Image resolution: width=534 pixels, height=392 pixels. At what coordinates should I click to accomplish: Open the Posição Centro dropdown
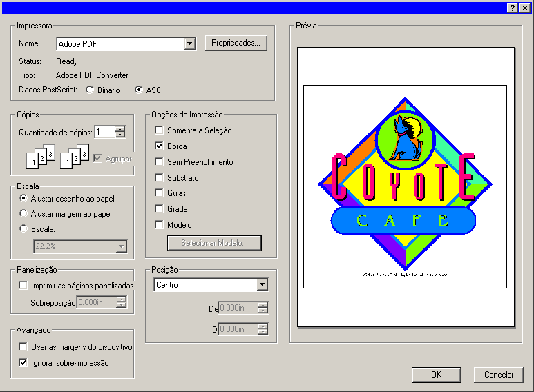coord(263,285)
